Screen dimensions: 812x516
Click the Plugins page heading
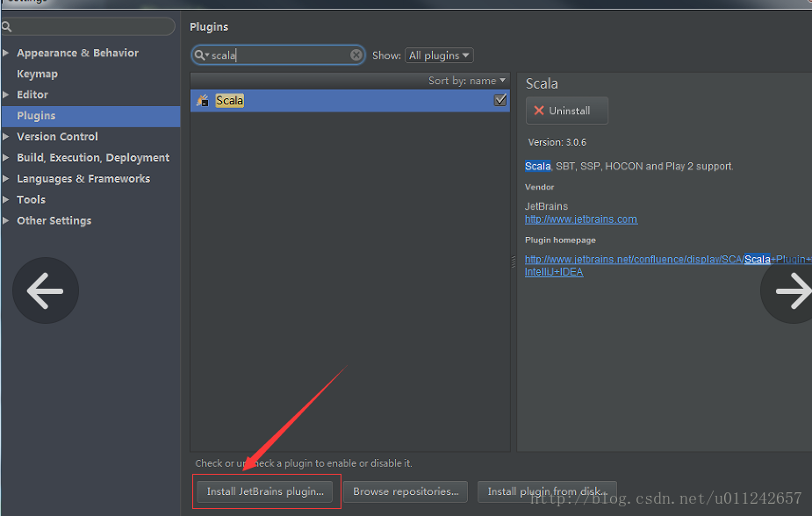click(x=209, y=27)
